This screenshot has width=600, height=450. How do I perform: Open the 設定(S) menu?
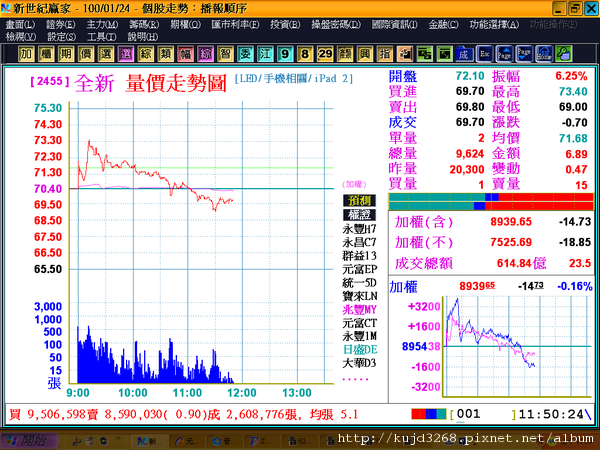[x=61, y=37]
